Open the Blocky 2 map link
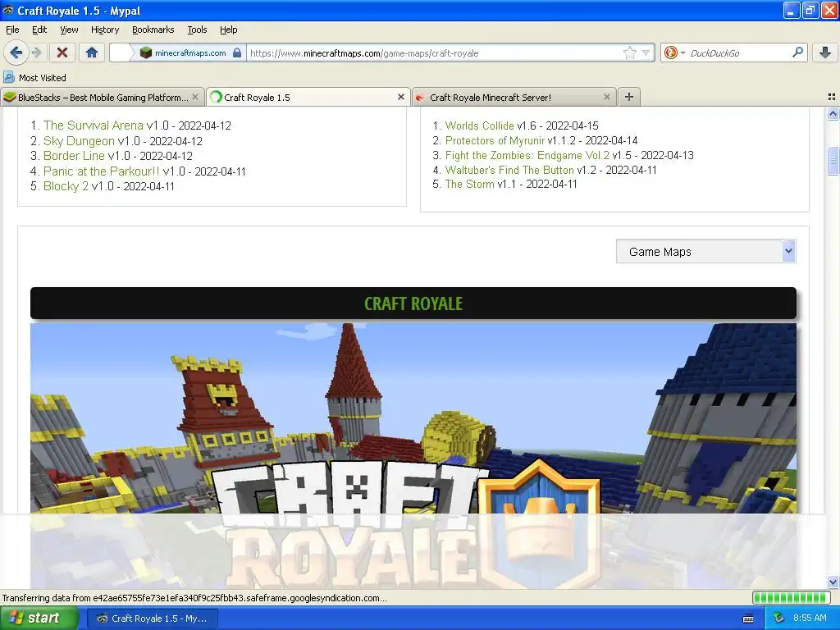Screen dimensions: 840x630 [66, 186]
